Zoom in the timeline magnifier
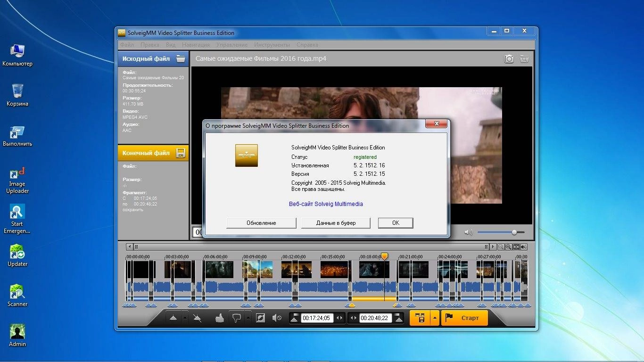Screen dimensions: 644x362 click(509, 247)
